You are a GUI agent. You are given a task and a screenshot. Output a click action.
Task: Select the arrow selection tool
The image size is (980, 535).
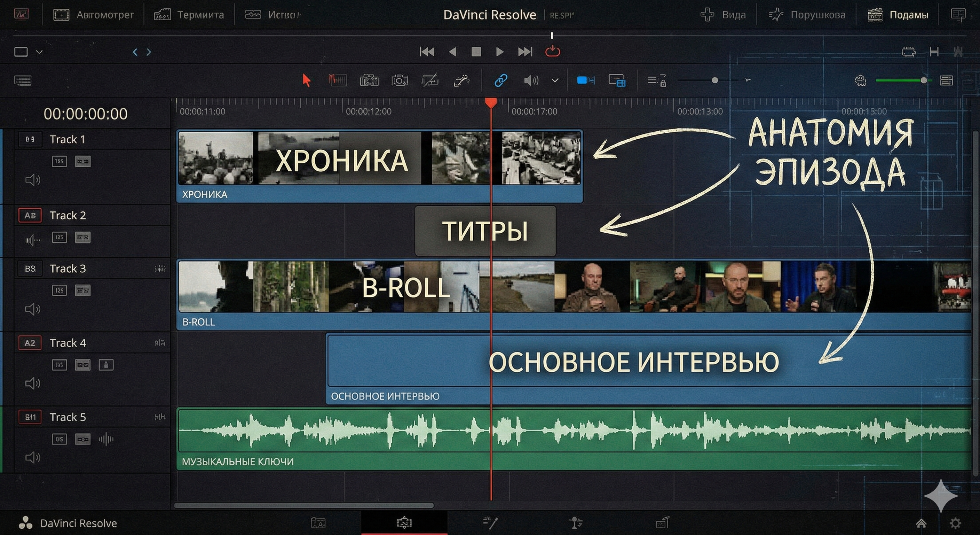[307, 80]
